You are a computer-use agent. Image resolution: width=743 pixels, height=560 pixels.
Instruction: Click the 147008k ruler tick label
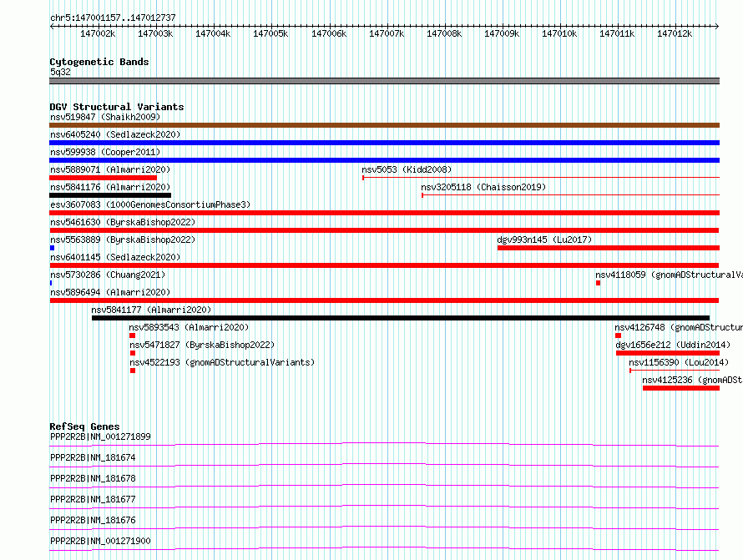point(444,33)
